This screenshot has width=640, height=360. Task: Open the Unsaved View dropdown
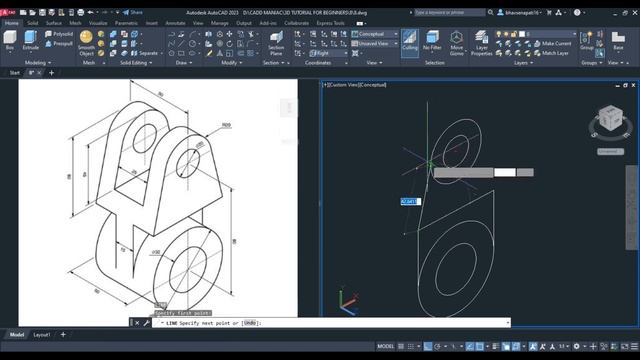[375, 43]
